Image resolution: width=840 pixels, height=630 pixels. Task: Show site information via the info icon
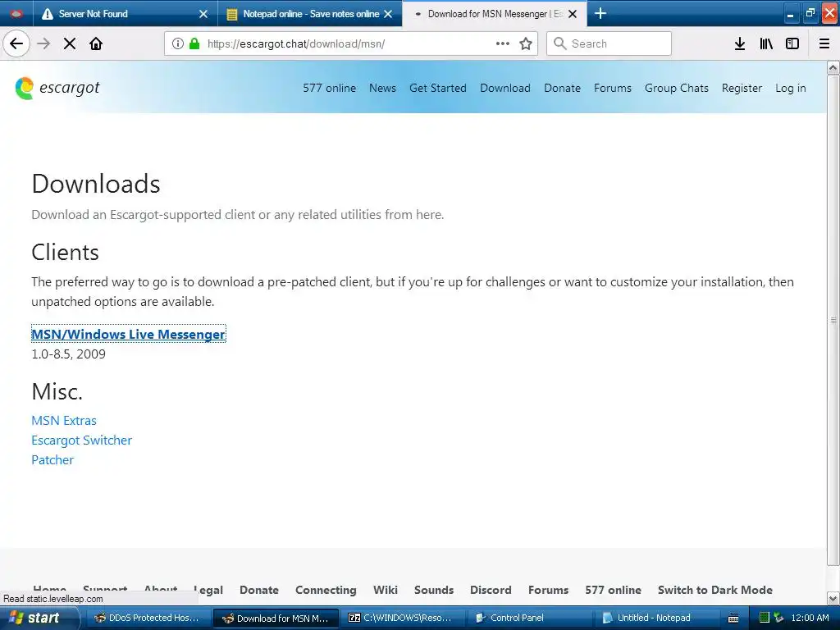coord(178,43)
